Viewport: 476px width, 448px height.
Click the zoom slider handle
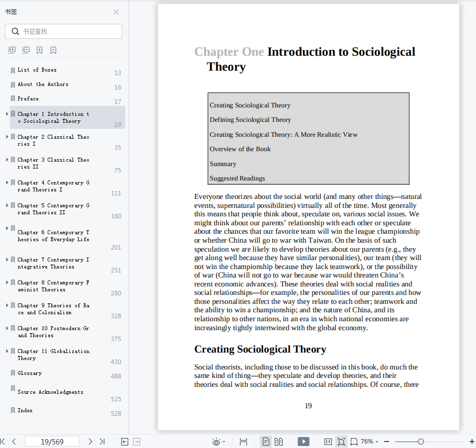[421, 442]
